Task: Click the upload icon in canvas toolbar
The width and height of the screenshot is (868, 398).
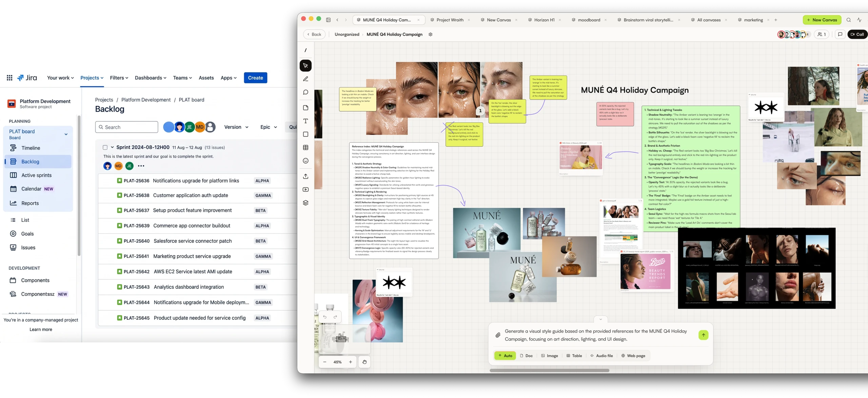Action: (305, 176)
